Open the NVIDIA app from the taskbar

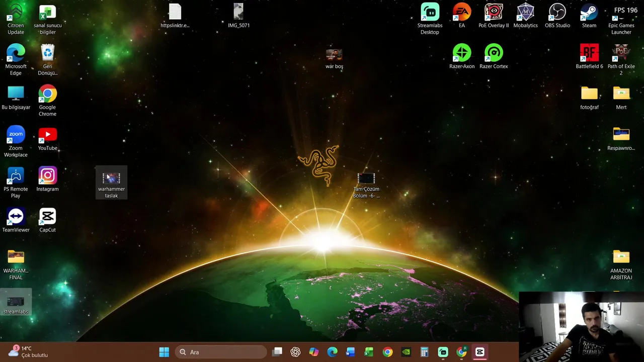[x=406, y=352]
